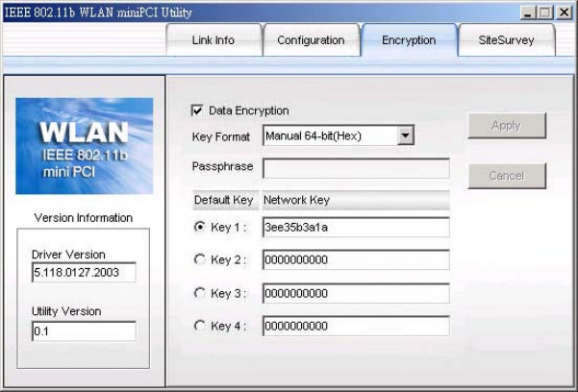Screen dimensions: 578x392
Task: Toggle the Data Encryption checkbox
Action: pos(197,110)
